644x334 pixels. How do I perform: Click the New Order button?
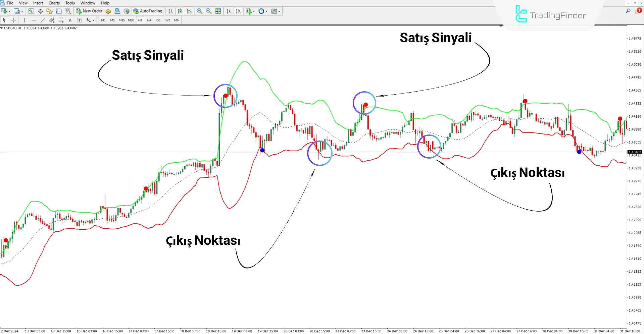click(89, 11)
